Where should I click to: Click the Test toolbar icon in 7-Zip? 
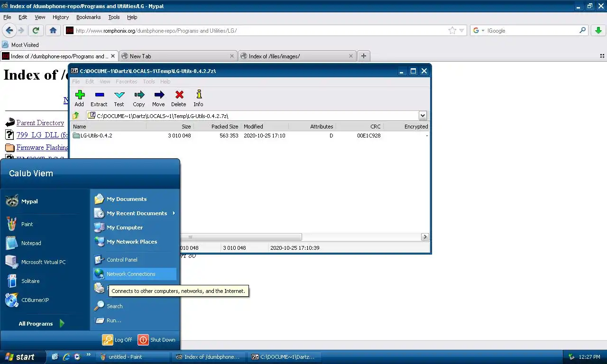click(119, 99)
